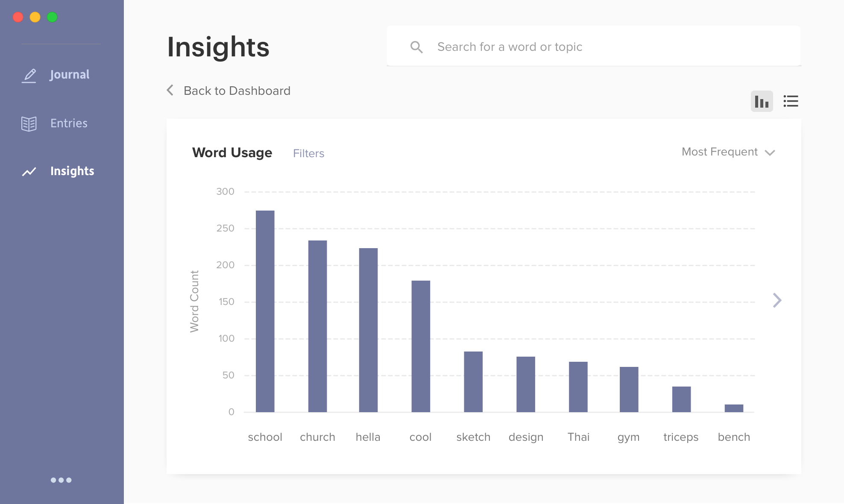Click the search magnifier icon
This screenshot has height=504, width=844.
click(x=416, y=47)
